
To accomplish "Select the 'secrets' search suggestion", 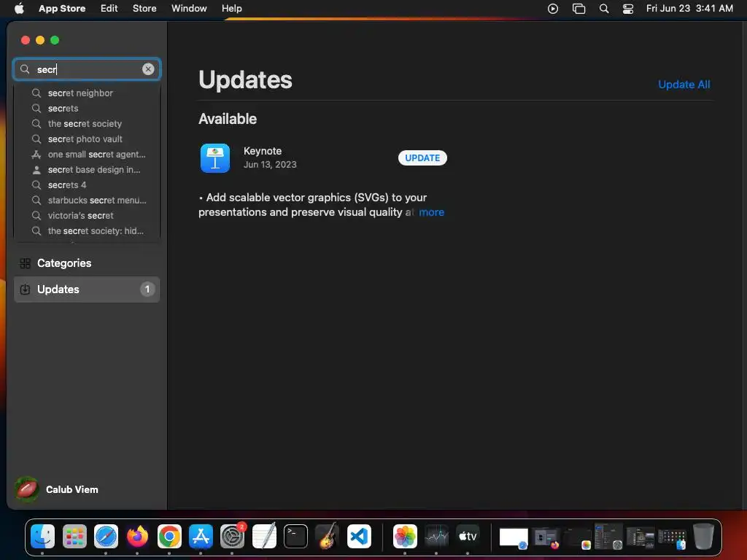I will pyautogui.click(x=87, y=108).
